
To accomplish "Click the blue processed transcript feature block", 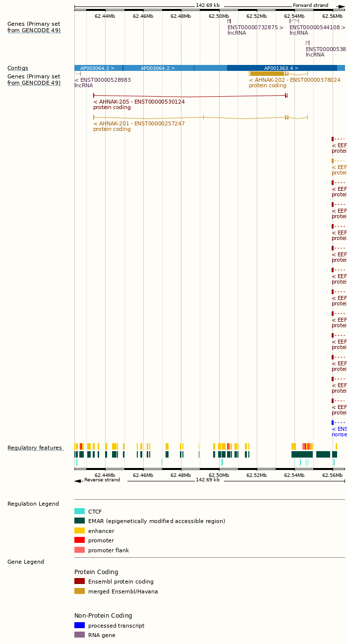I will click(333, 422).
